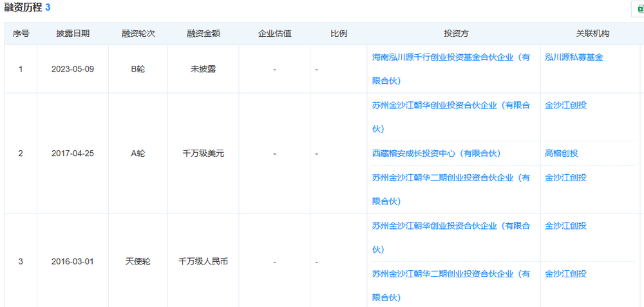Select the A轮 round cell

138,153
